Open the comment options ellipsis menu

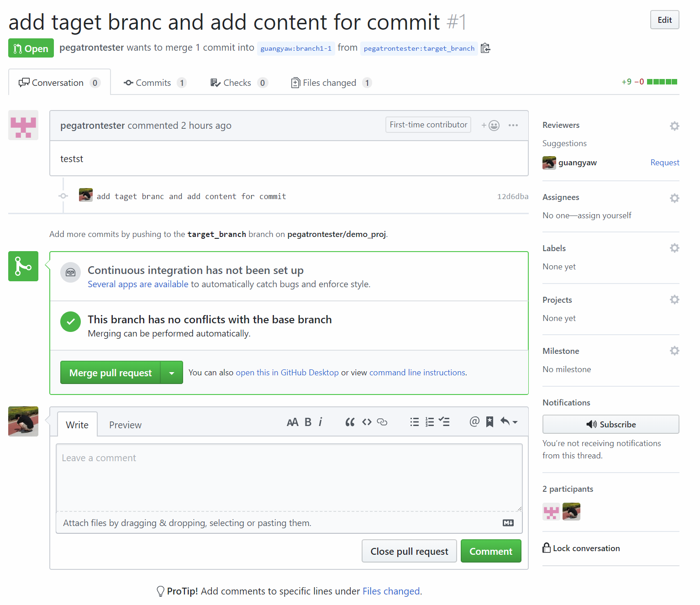coord(513,126)
